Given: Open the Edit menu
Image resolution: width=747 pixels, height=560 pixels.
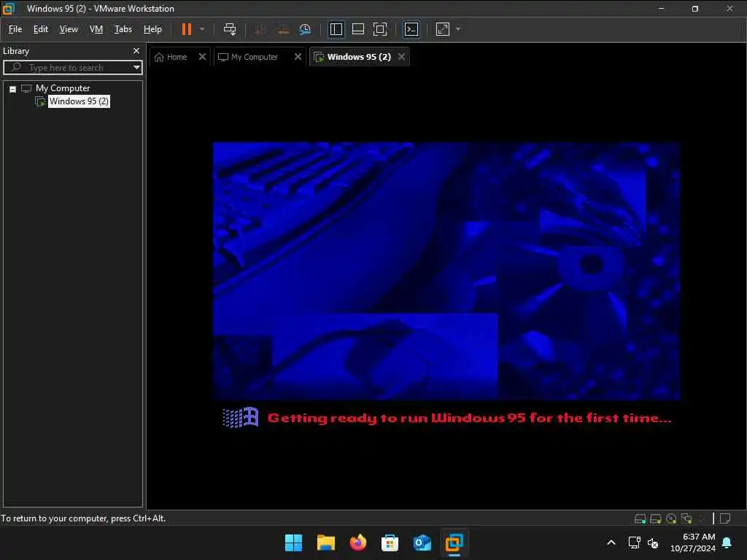Looking at the screenshot, I should point(41,29).
